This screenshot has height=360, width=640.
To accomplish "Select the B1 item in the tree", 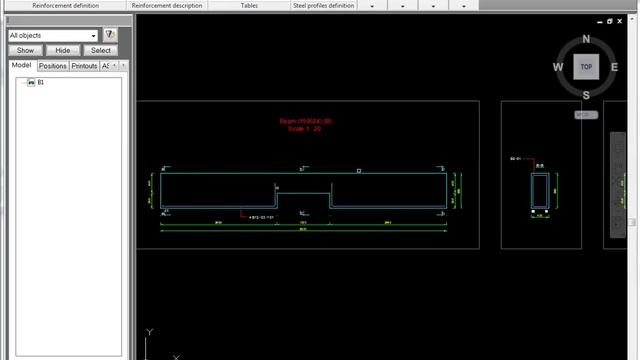I will (41, 82).
